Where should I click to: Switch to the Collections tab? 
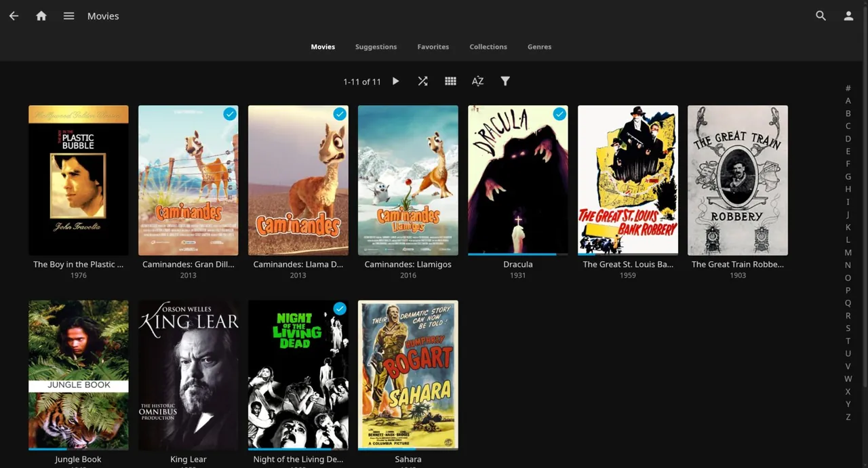[488, 47]
